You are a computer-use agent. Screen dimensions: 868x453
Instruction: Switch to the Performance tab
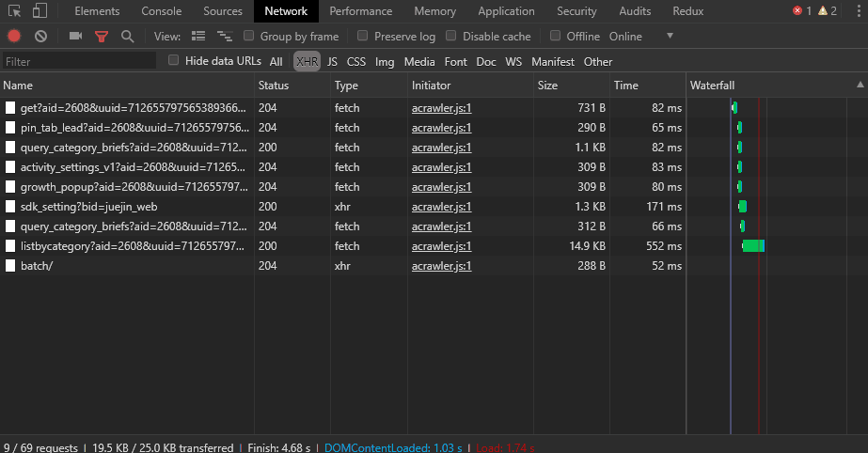[360, 11]
